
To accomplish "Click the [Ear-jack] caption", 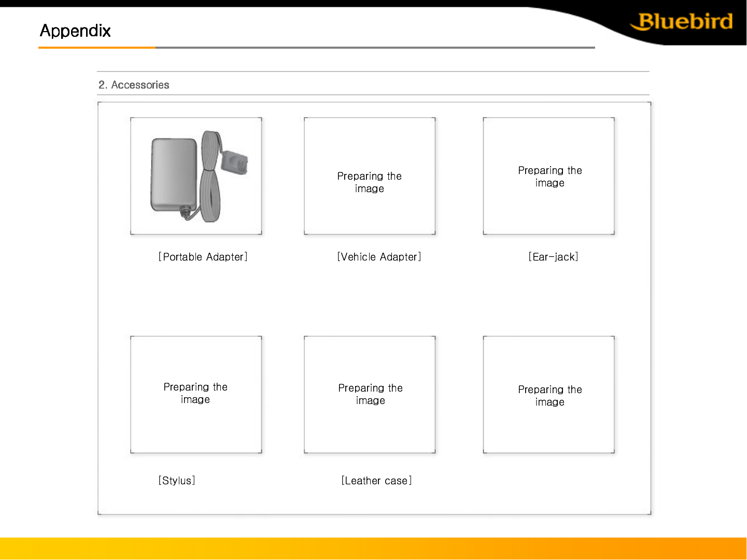I will pyautogui.click(x=553, y=257).
